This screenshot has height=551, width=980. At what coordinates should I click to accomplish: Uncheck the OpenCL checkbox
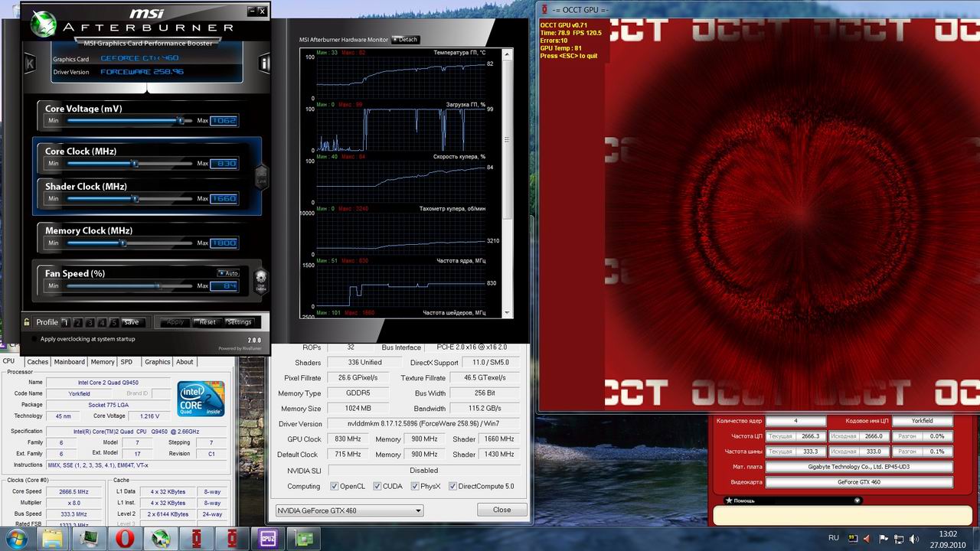[x=334, y=487]
